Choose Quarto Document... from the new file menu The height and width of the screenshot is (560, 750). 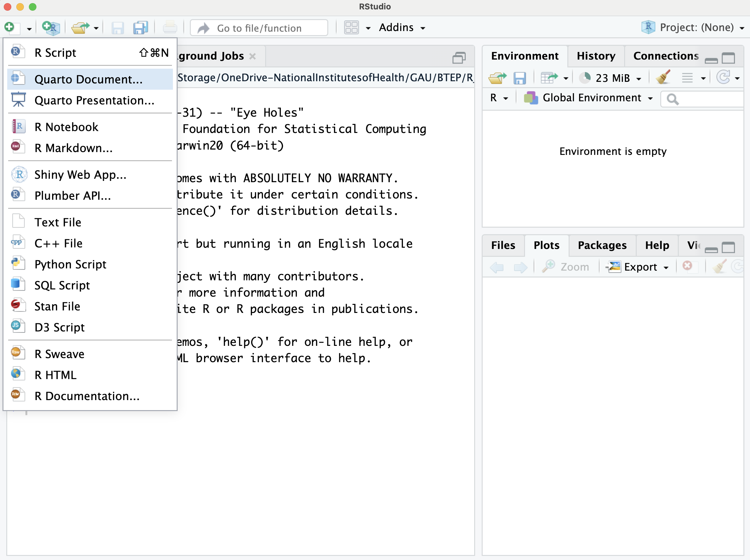pos(88,79)
